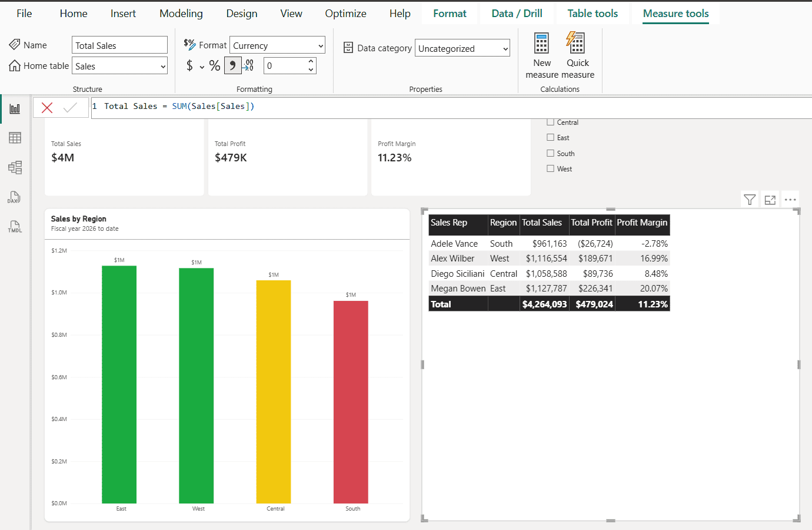Check the West region slicer box
Image resolution: width=812 pixels, height=530 pixels.
pos(550,168)
